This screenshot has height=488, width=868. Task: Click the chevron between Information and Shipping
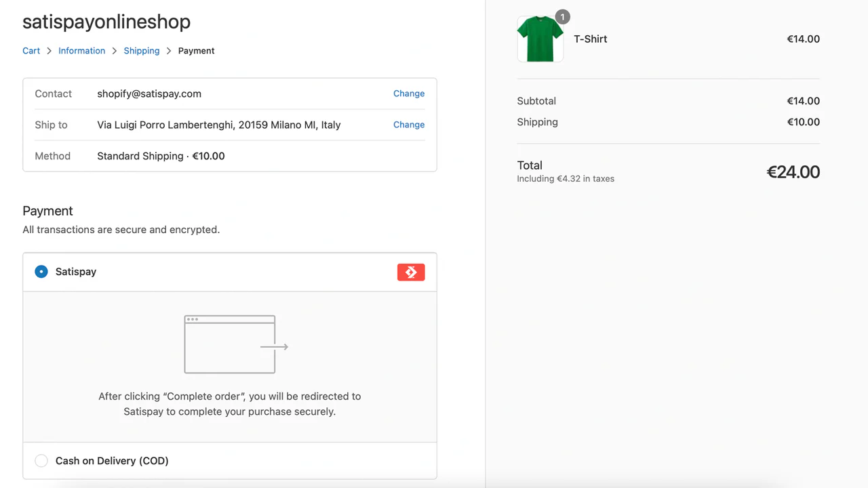coord(115,51)
